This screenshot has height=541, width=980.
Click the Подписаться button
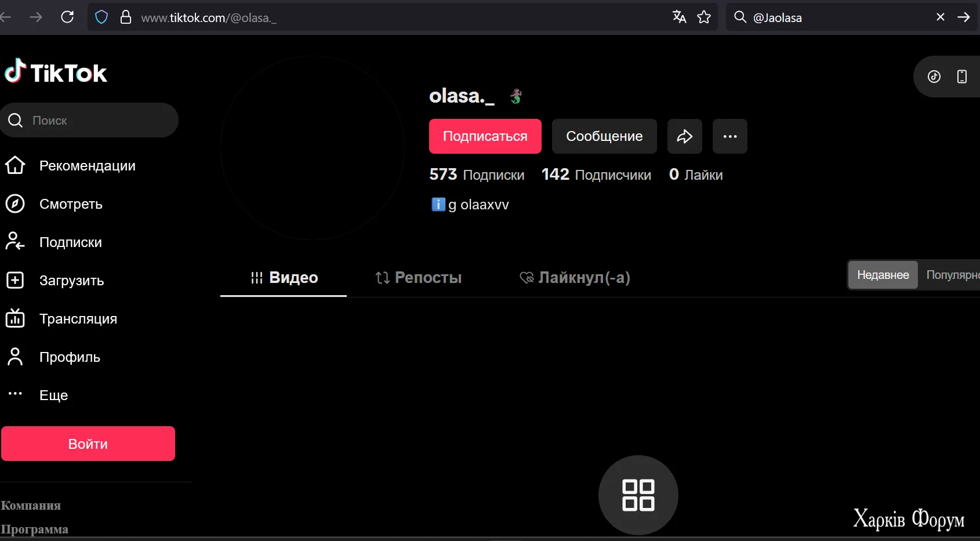point(485,136)
